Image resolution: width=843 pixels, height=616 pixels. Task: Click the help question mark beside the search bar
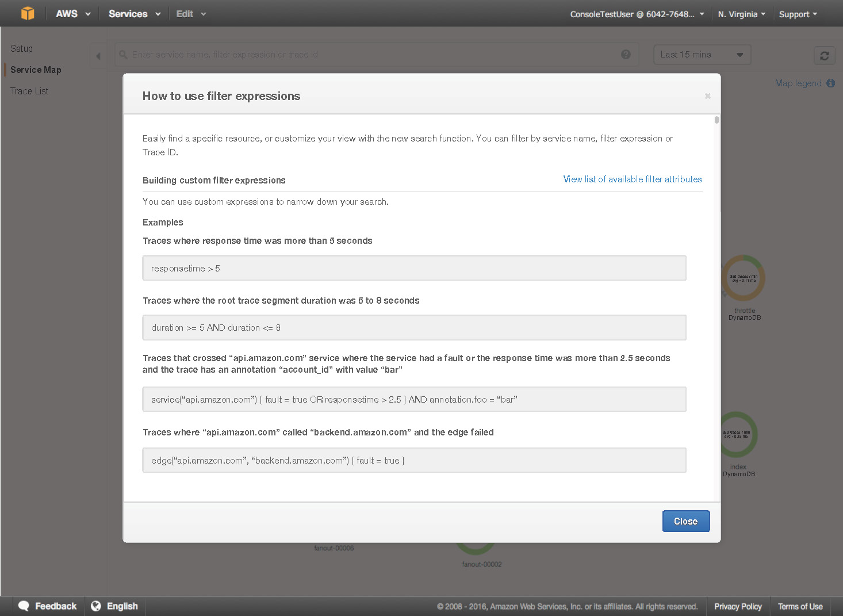pyautogui.click(x=626, y=54)
